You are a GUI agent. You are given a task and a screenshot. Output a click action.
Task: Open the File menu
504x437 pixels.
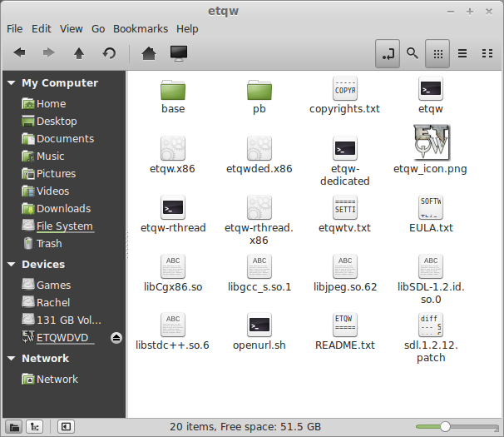[15, 29]
